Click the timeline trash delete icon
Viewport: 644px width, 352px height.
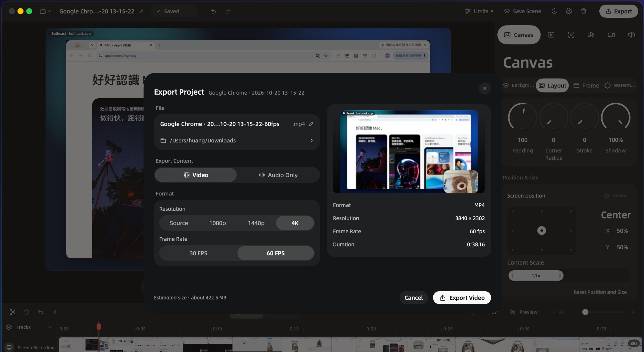(26, 312)
